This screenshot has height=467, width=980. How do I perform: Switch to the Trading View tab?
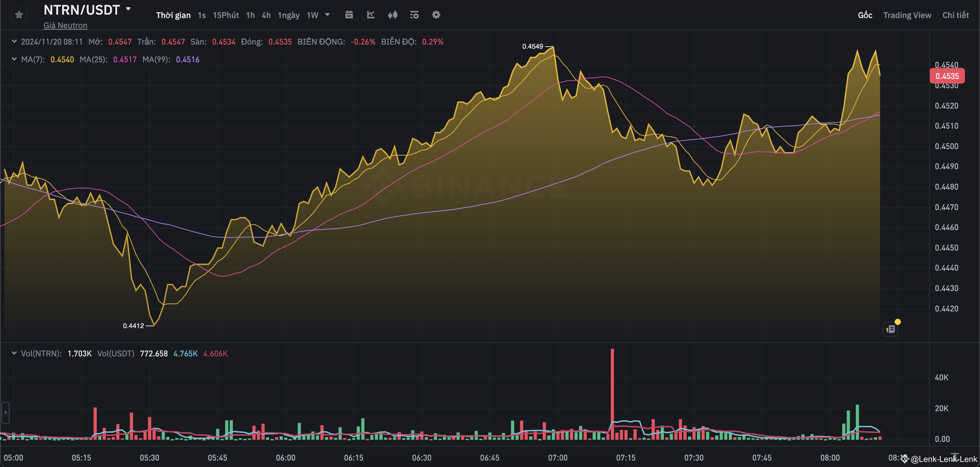(907, 15)
